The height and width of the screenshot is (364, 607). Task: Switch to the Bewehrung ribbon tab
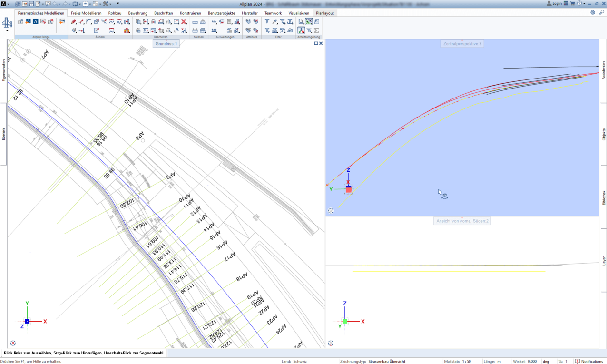137,13
